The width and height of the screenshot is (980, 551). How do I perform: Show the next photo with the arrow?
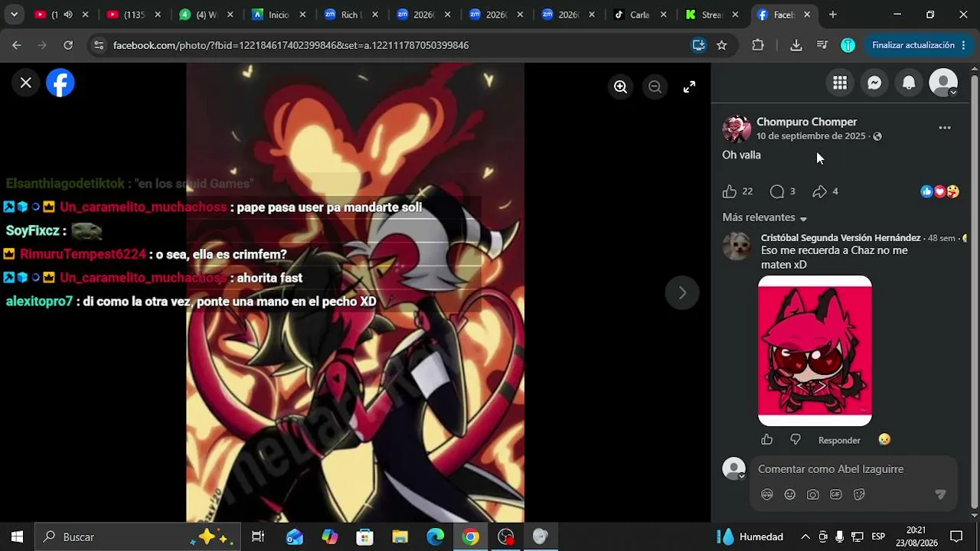682,292
